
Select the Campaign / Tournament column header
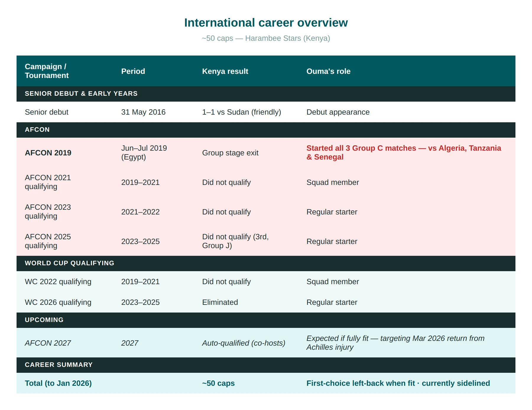47,71
